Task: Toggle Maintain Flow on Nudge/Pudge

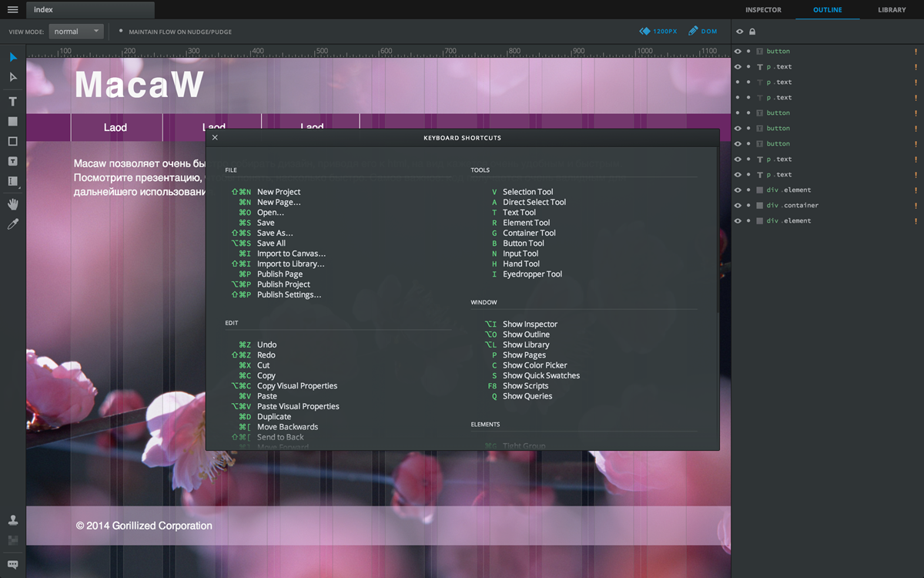Action: pos(121,32)
